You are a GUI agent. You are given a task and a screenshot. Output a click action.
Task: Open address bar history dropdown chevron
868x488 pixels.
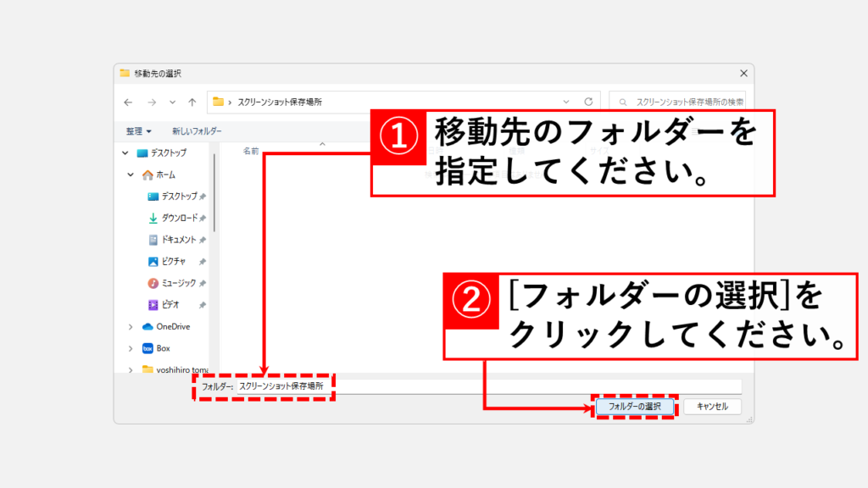[565, 102]
